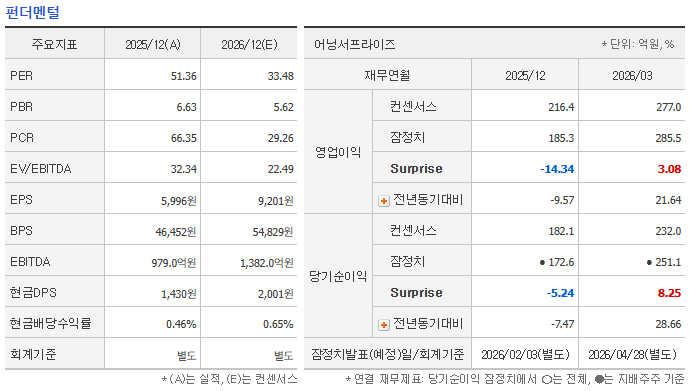This screenshot has height=391, width=690.
Task: Click the EPS row label
Action: (22, 200)
